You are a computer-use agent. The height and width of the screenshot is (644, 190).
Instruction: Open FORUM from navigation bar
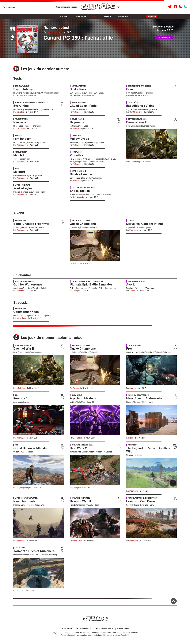coord(108,17)
